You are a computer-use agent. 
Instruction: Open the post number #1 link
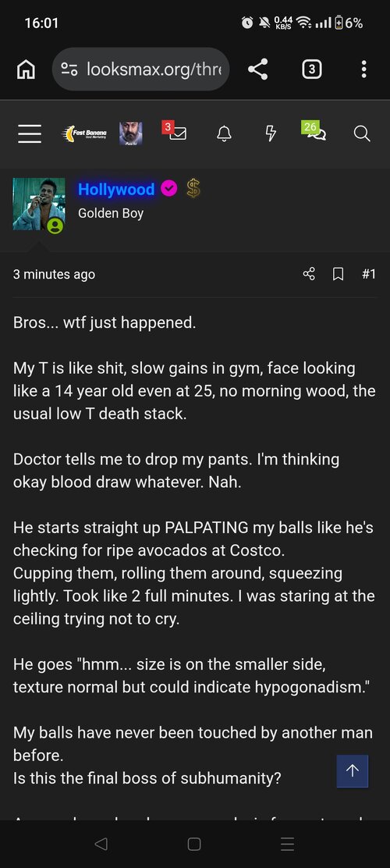coord(369,274)
